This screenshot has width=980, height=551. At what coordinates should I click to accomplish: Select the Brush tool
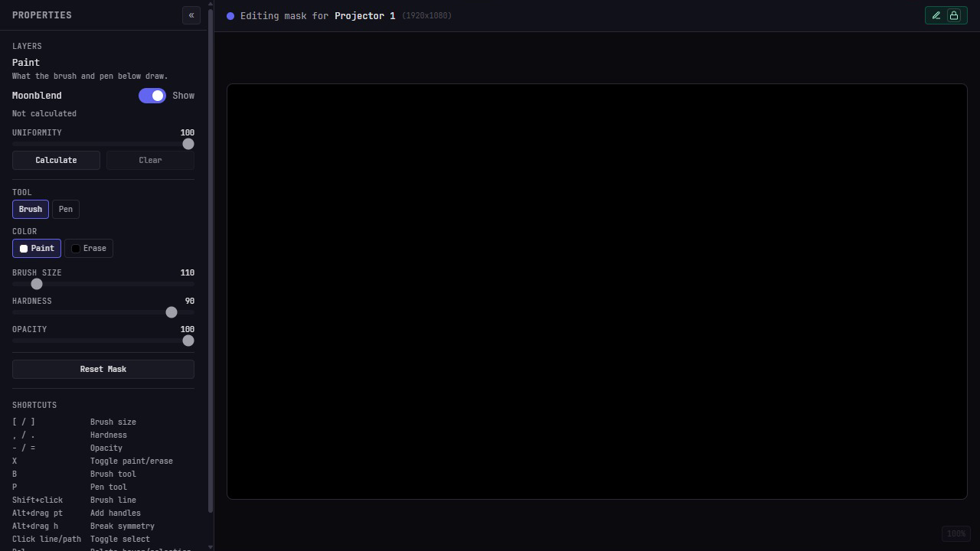pyautogui.click(x=31, y=209)
